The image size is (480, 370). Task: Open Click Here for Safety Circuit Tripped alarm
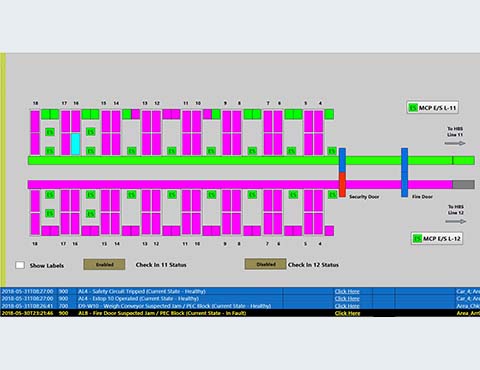pos(347,291)
